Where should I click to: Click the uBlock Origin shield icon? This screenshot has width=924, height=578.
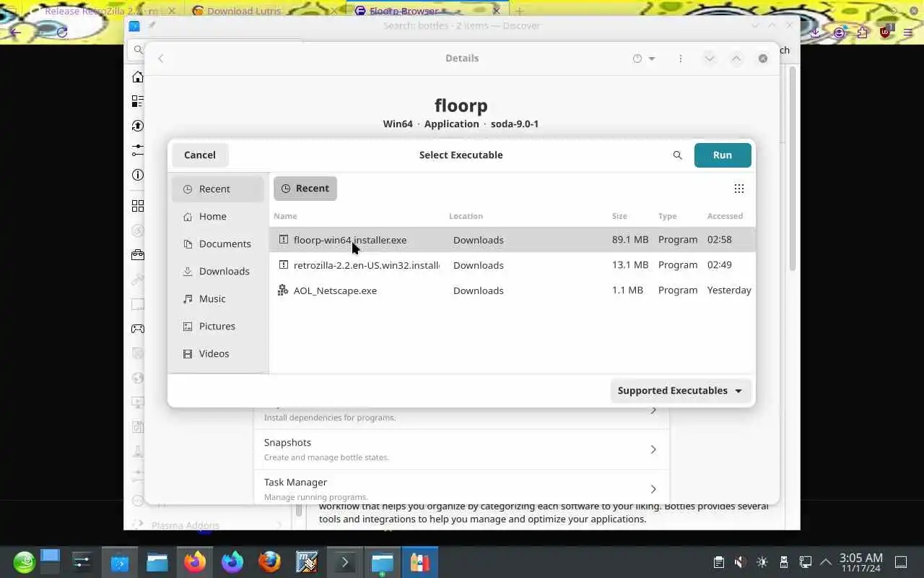coord(885,33)
